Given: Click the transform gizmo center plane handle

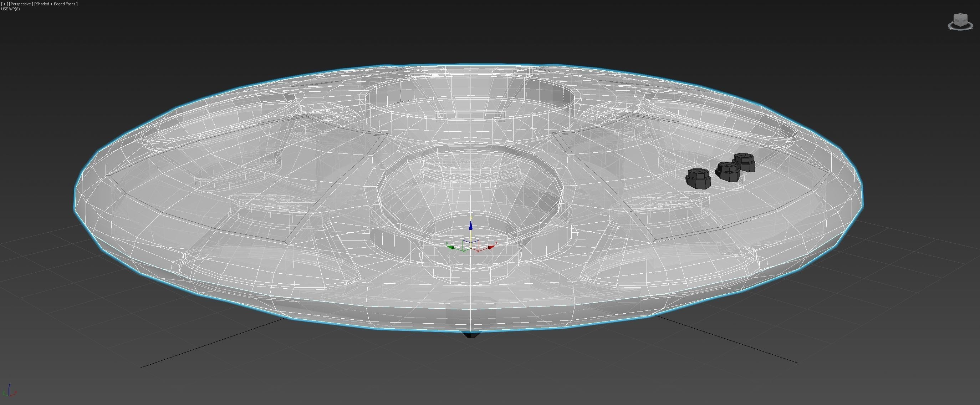Looking at the screenshot, I should (x=471, y=245).
